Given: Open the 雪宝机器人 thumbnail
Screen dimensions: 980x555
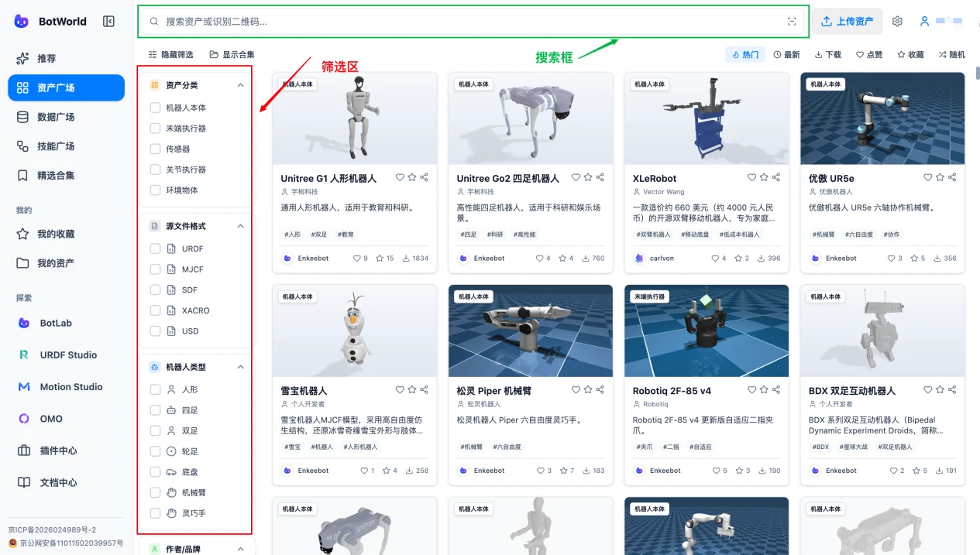Looking at the screenshot, I should (x=354, y=331).
